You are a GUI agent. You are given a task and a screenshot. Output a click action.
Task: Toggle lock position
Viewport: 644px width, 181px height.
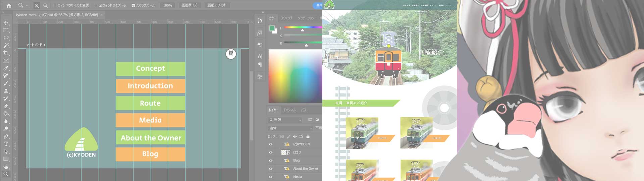[295, 136]
